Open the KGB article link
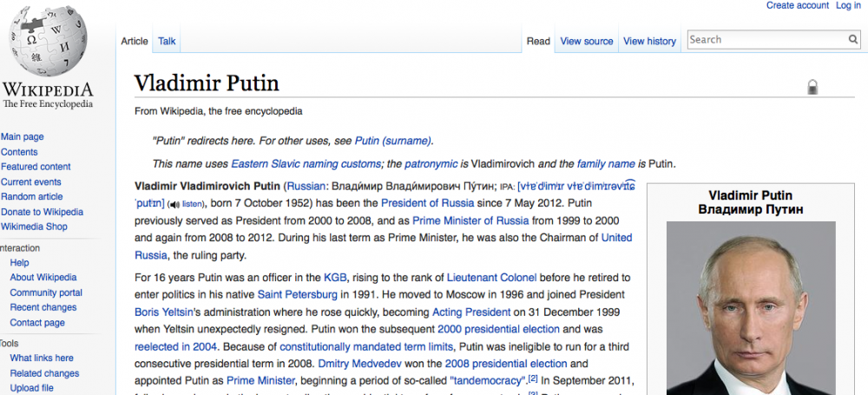Viewport: 868px width, 395px height. (335, 278)
